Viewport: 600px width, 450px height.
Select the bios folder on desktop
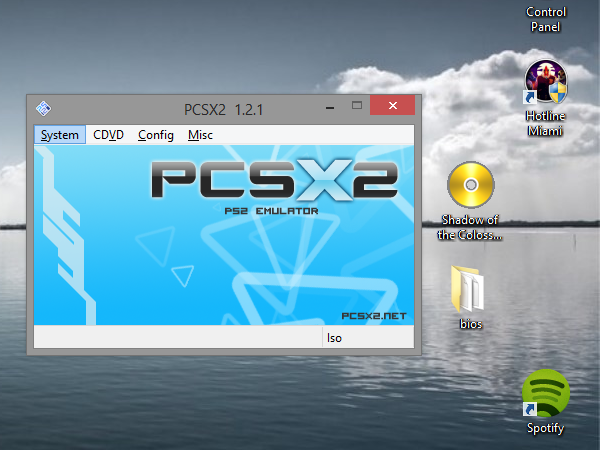(470, 297)
